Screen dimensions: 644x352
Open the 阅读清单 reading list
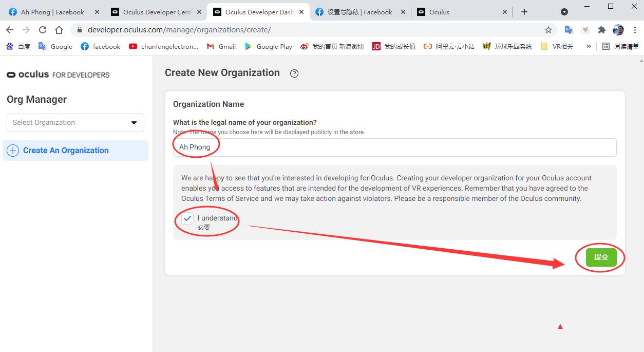click(x=620, y=46)
